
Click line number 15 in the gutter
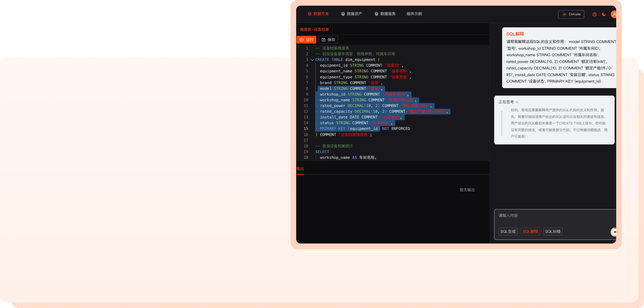point(306,129)
